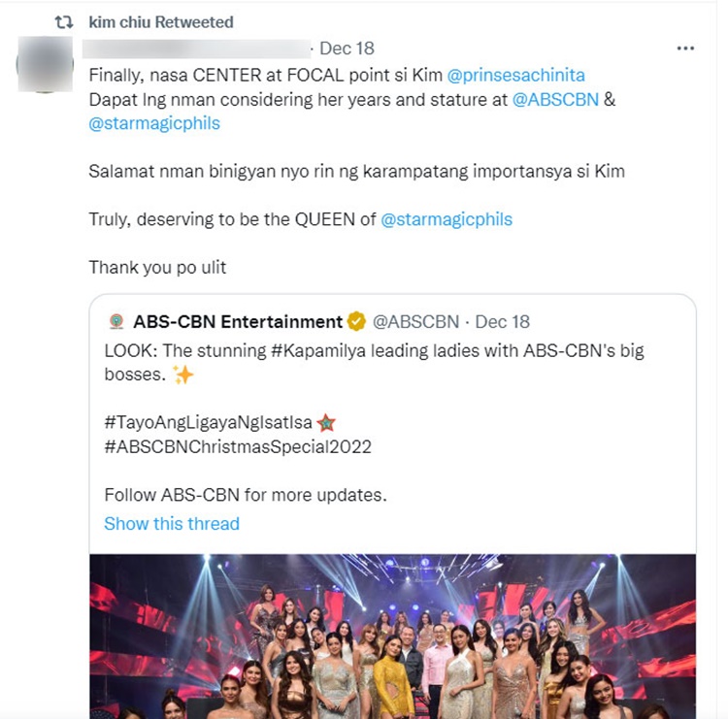The image size is (728, 719).
Task: Click the star emoji after #TayoAngLigayaNgIsatIsa
Action: (x=326, y=422)
